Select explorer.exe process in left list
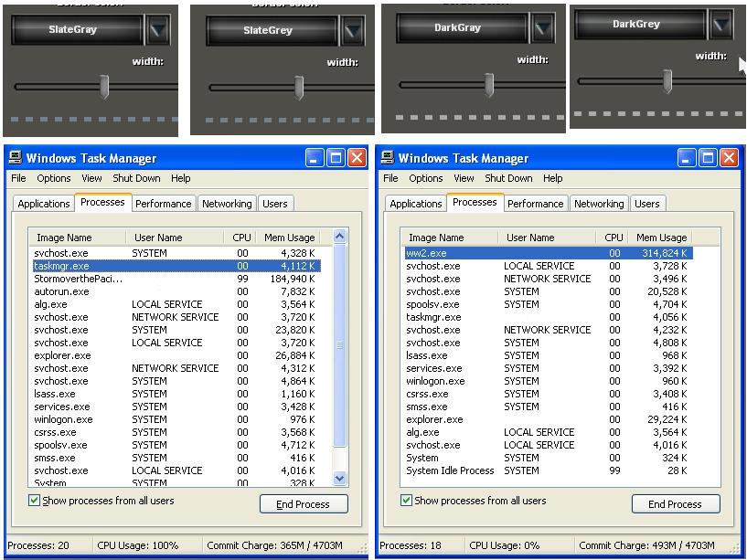The image size is (747, 560). (x=176, y=355)
